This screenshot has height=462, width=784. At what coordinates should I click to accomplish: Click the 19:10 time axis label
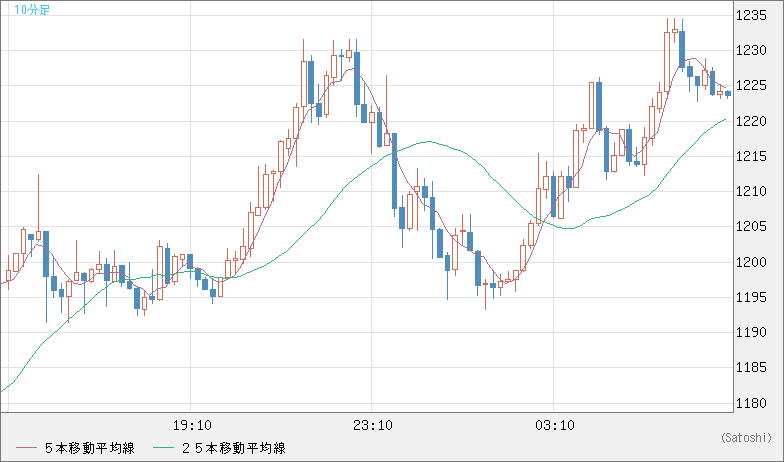click(x=192, y=426)
